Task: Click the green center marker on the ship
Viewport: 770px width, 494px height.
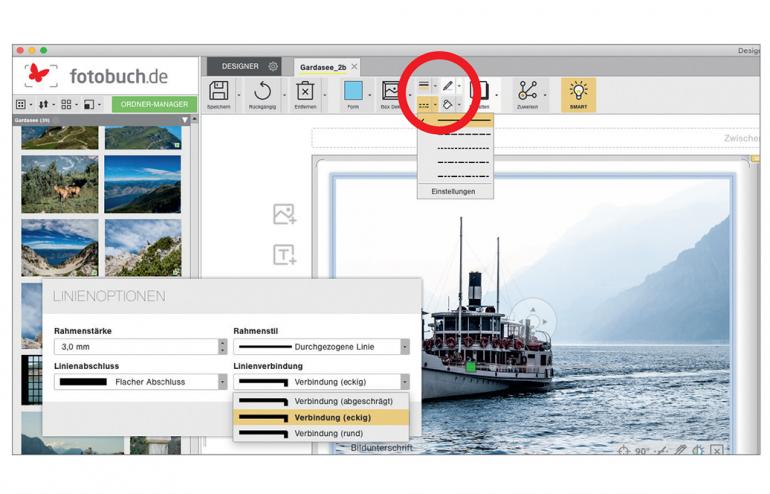Action: tap(471, 366)
